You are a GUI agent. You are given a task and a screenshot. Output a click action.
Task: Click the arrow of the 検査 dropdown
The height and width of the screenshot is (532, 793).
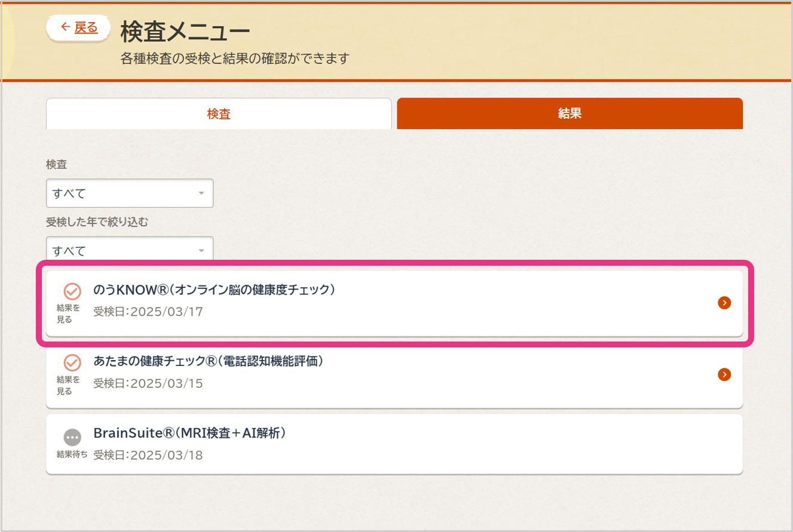tap(201, 193)
